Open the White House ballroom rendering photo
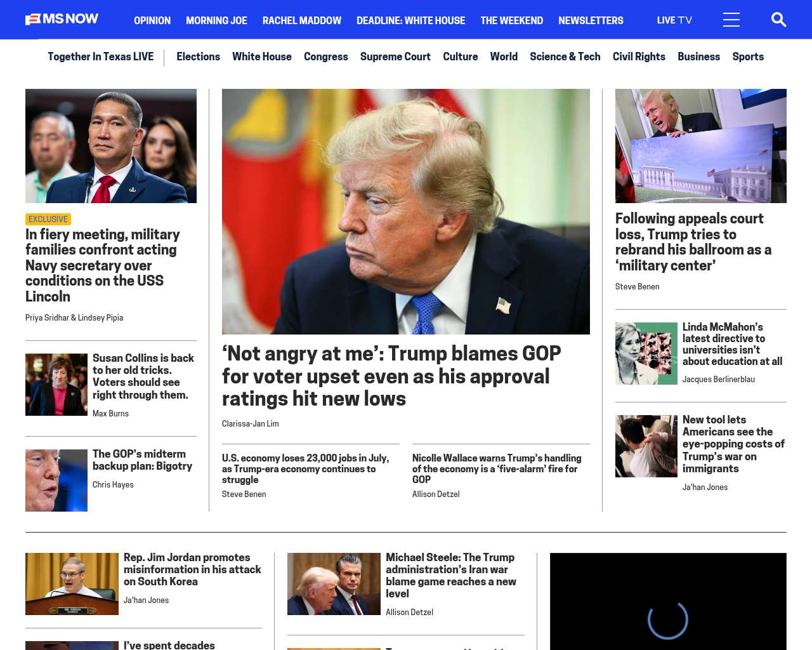 [701, 146]
